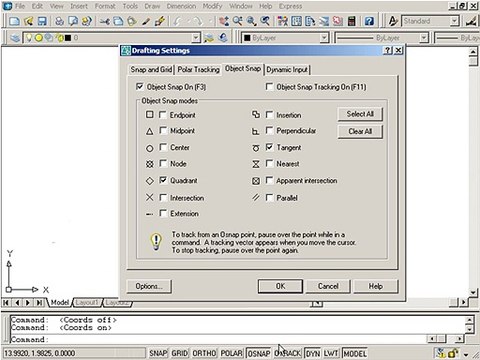
Task: Click the Save toolbar icon
Action: [x=42, y=21]
